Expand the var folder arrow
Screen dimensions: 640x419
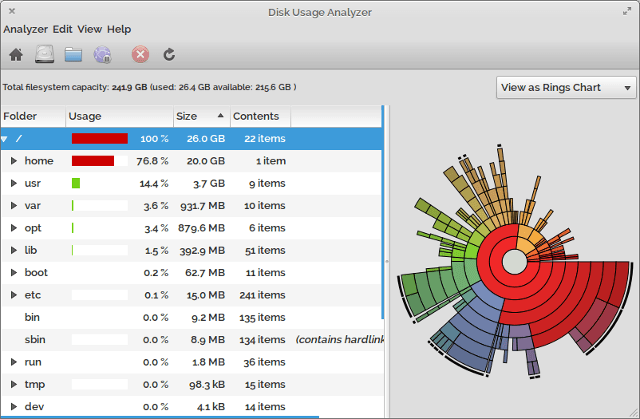pos(13,206)
